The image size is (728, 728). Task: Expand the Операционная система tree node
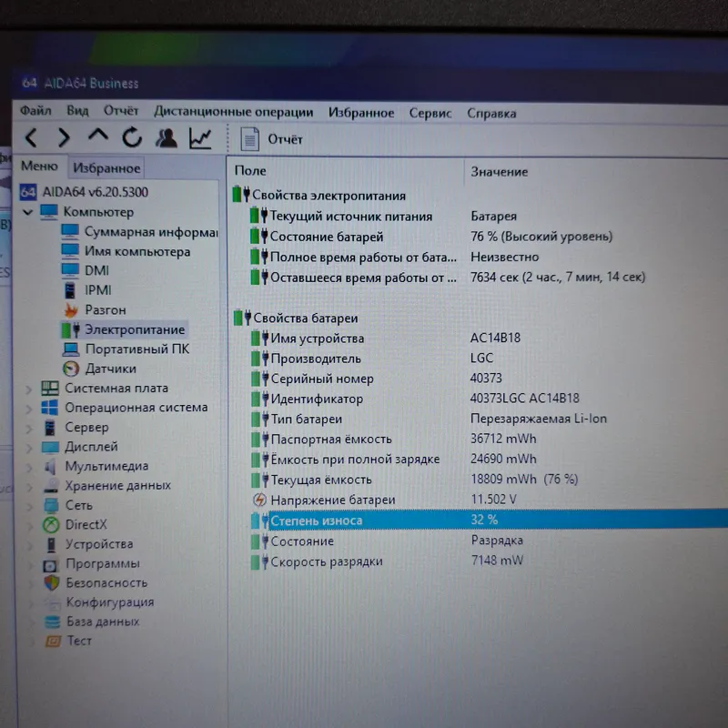[x=28, y=409]
